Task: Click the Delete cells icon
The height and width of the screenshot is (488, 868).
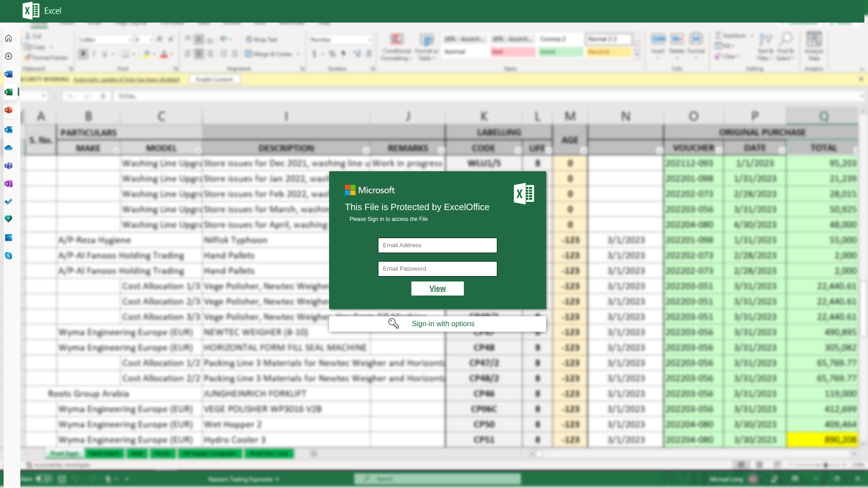Action: tap(677, 39)
